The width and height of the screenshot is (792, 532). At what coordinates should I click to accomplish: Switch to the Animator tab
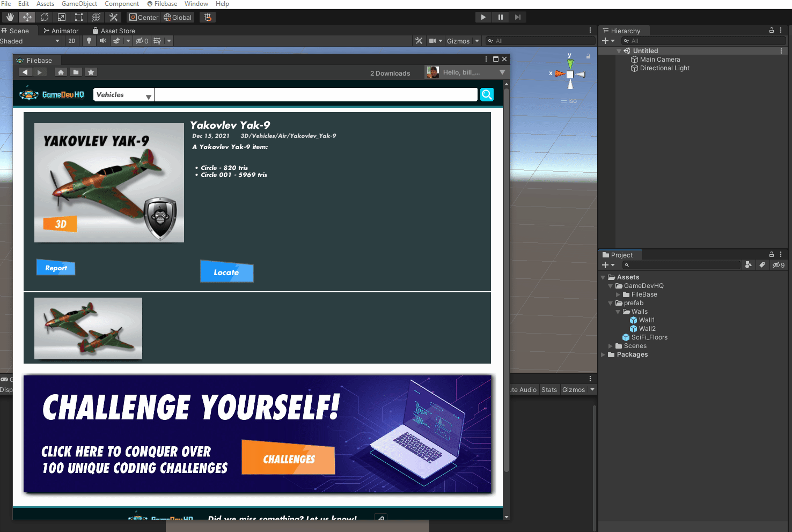pyautogui.click(x=61, y=31)
